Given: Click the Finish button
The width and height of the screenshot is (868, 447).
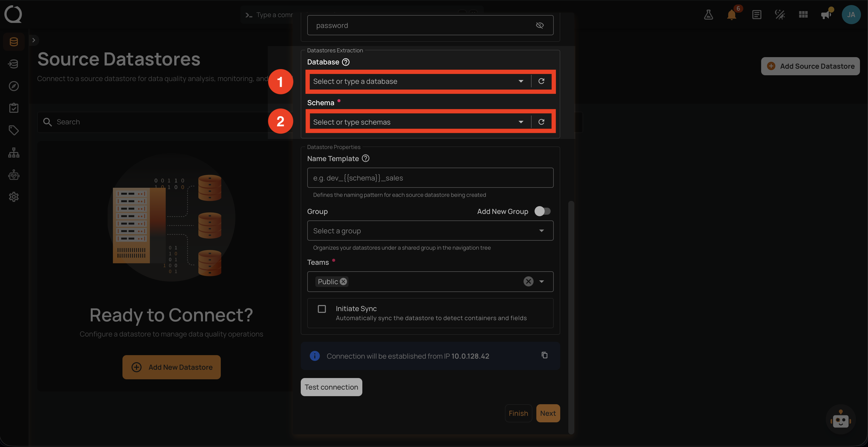Looking at the screenshot, I should pos(518,413).
